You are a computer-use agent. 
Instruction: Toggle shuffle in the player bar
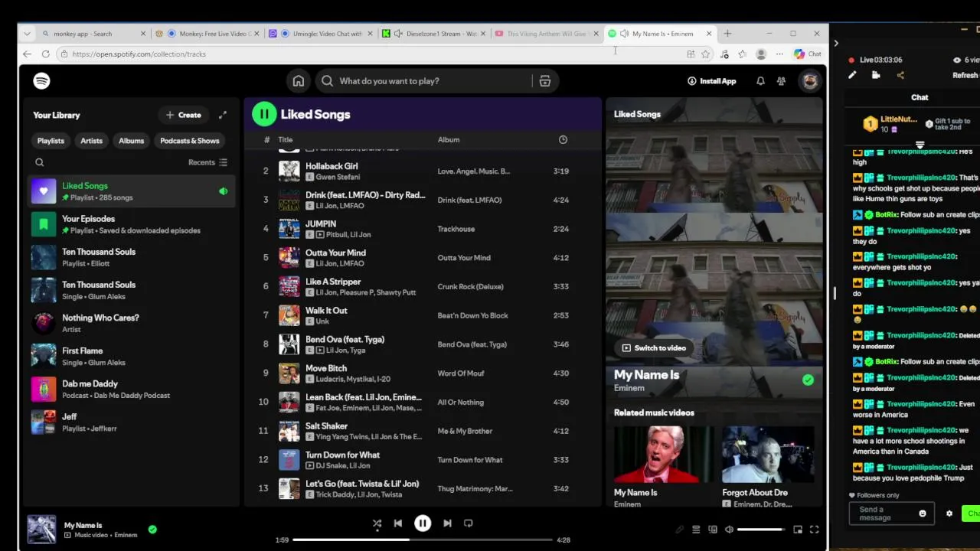point(377,523)
